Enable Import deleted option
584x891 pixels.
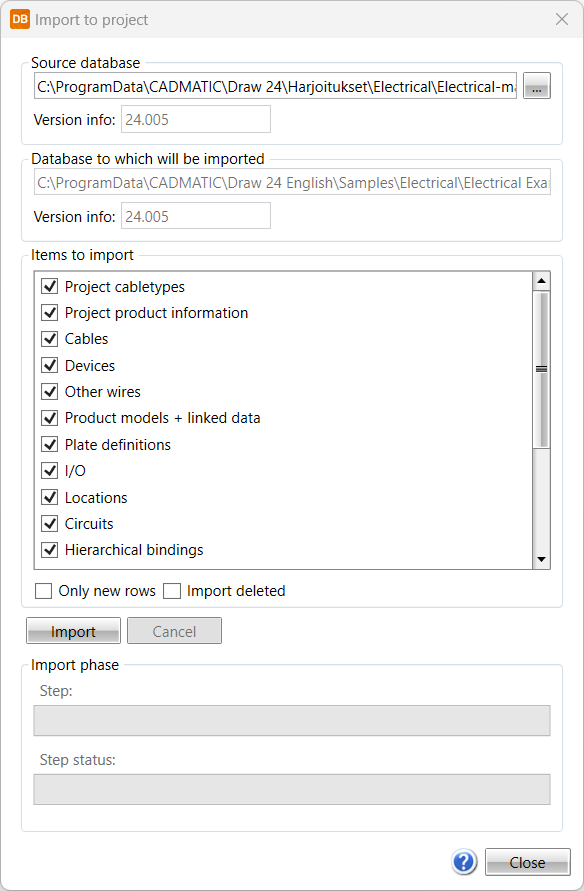(172, 591)
